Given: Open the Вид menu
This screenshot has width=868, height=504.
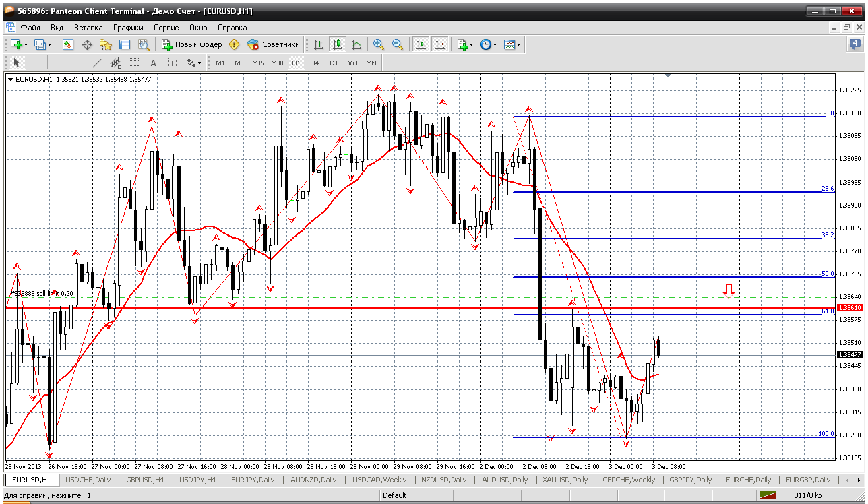Looking at the screenshot, I should point(57,28).
